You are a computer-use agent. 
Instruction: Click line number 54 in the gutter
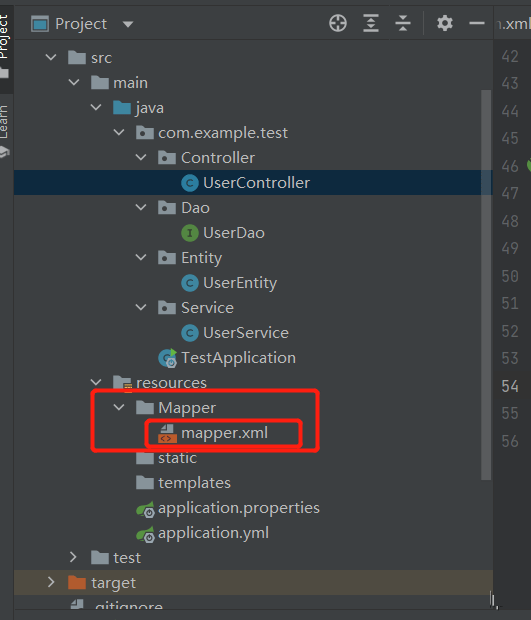coord(510,386)
